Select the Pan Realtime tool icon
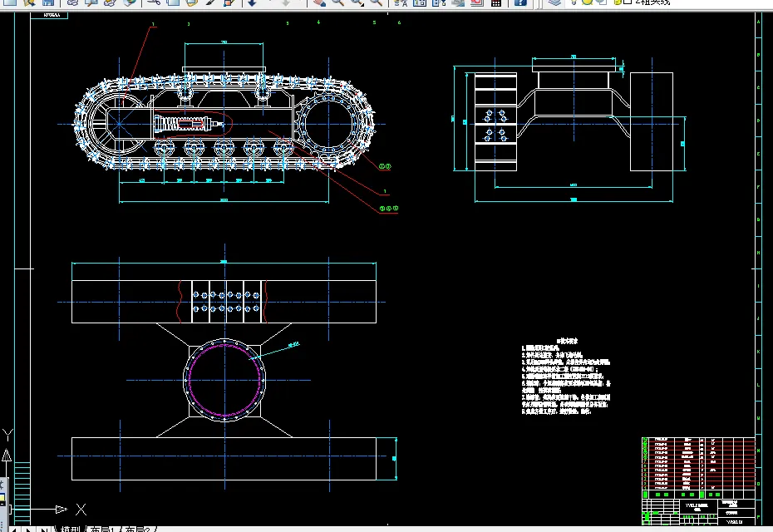 pos(319,2)
